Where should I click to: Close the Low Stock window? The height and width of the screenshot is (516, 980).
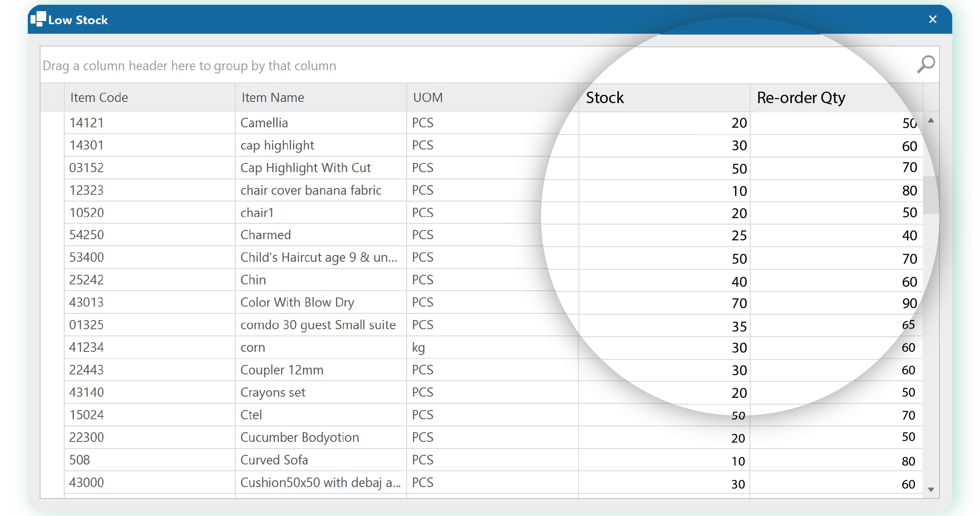(932, 19)
